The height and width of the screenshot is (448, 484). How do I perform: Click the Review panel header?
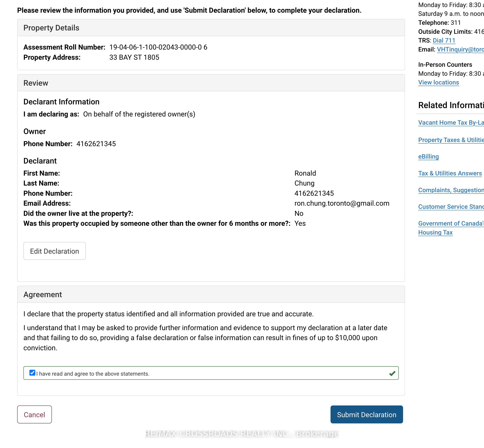(x=211, y=83)
